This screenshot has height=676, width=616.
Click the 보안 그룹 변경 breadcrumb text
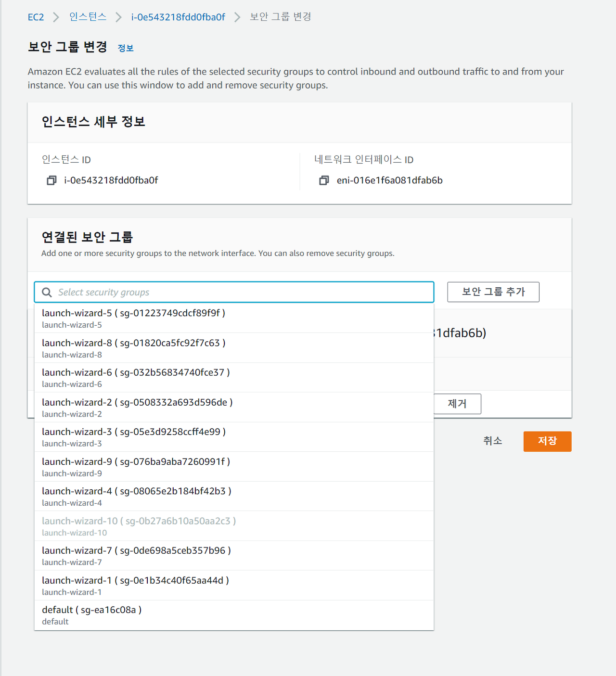coord(281,17)
